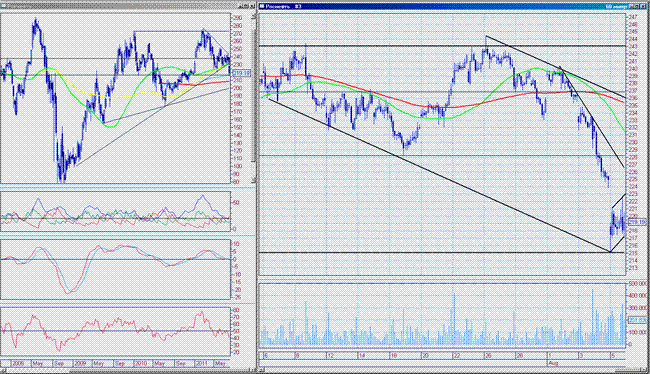Close the Роснефть hourly chart window

(x=643, y=6)
